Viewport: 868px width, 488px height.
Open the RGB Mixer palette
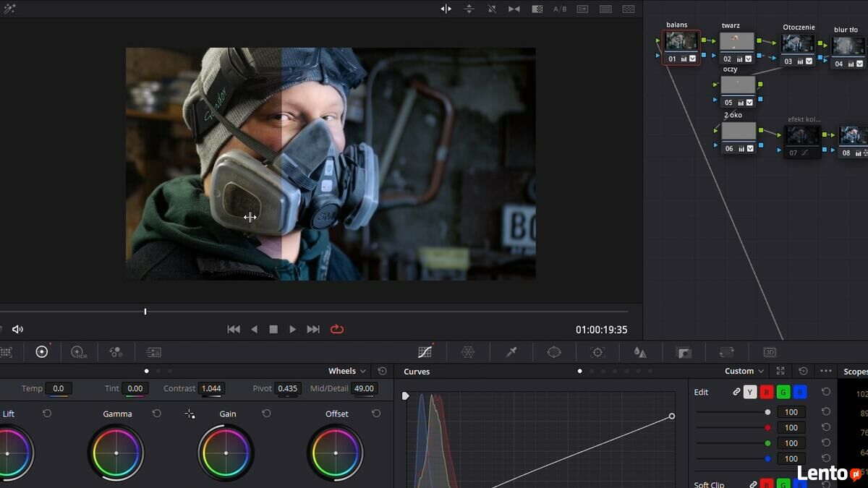tap(116, 352)
